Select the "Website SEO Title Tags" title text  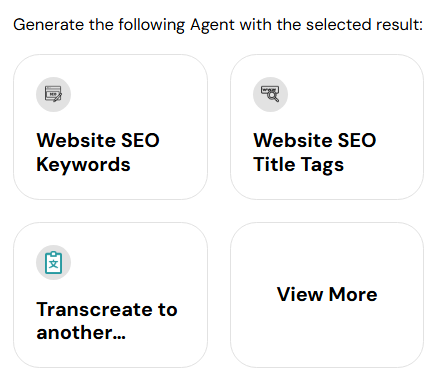tap(315, 152)
